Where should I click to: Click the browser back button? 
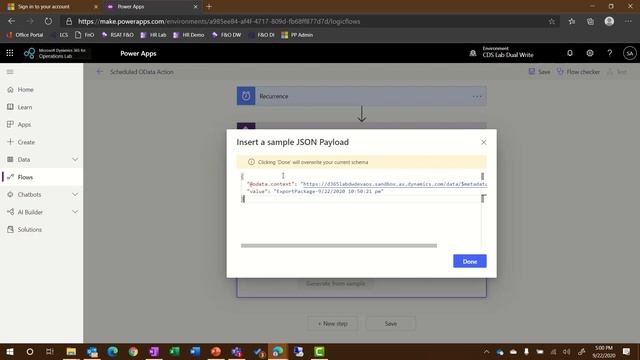click(x=11, y=21)
